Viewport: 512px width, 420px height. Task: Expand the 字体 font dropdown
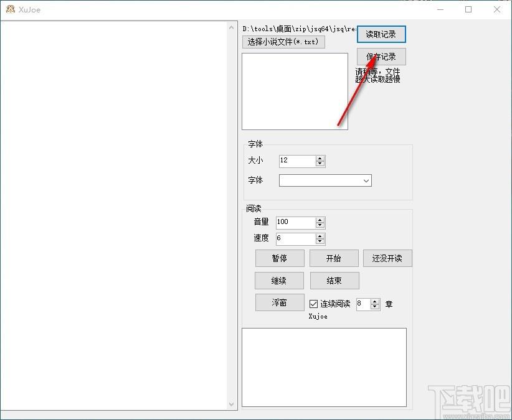[366, 180]
